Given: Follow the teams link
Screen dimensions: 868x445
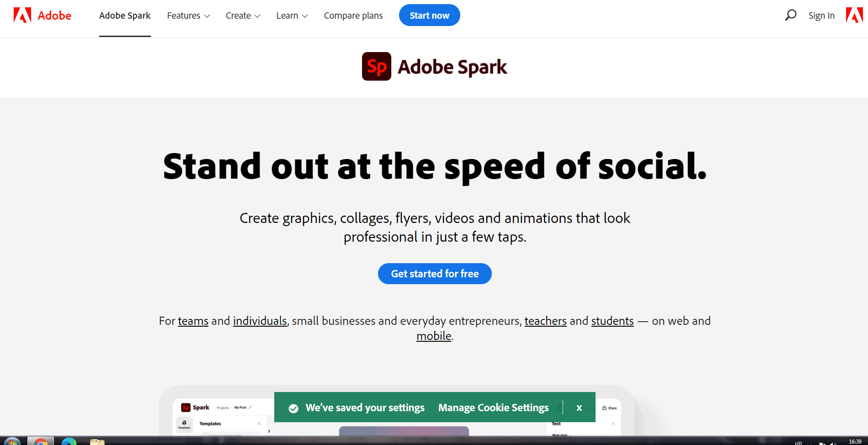Looking at the screenshot, I should tap(193, 321).
